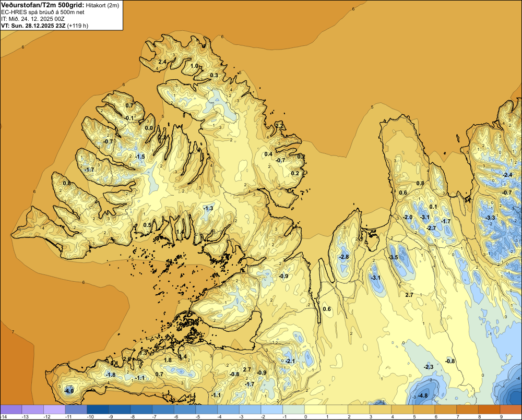Click the "-4.0" temperature value
The image size is (522, 420).
tap(69, 391)
